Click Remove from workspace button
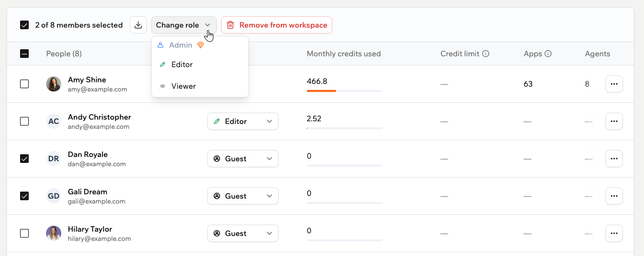Image resolution: width=644 pixels, height=256 pixels. (277, 25)
